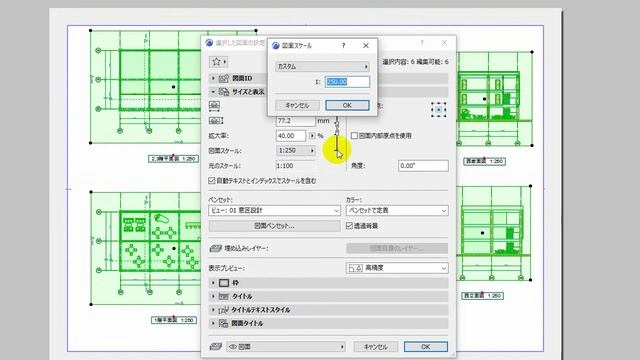Select the top-right elevation drawing
Viewport: 640px width, 360px height.
494,98
